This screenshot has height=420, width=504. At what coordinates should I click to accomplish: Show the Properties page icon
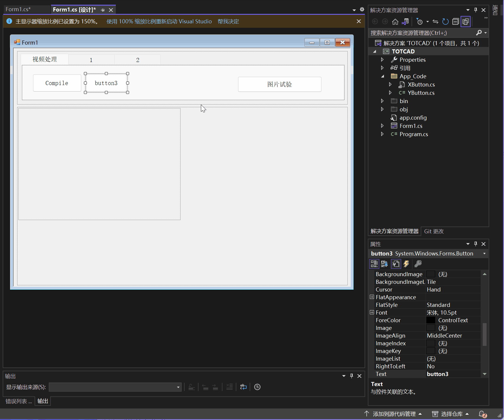point(396,264)
